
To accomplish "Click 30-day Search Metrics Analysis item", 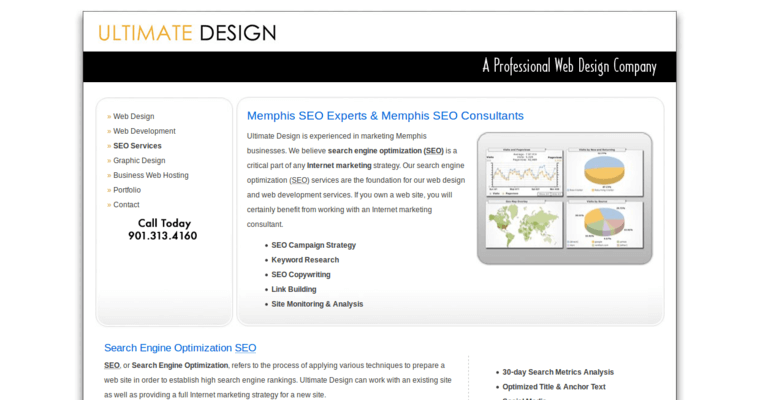I will click(x=558, y=372).
